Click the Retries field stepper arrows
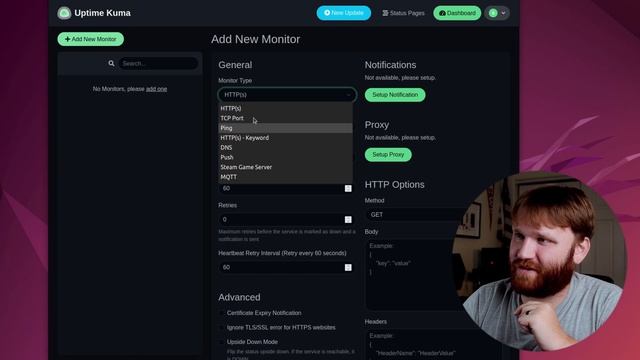640x360 pixels. coord(348,220)
